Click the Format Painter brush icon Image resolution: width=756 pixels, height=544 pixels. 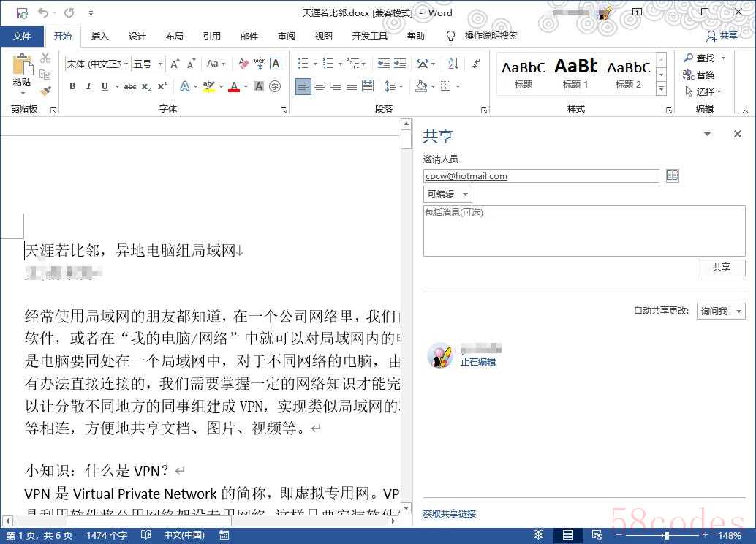[x=45, y=91]
